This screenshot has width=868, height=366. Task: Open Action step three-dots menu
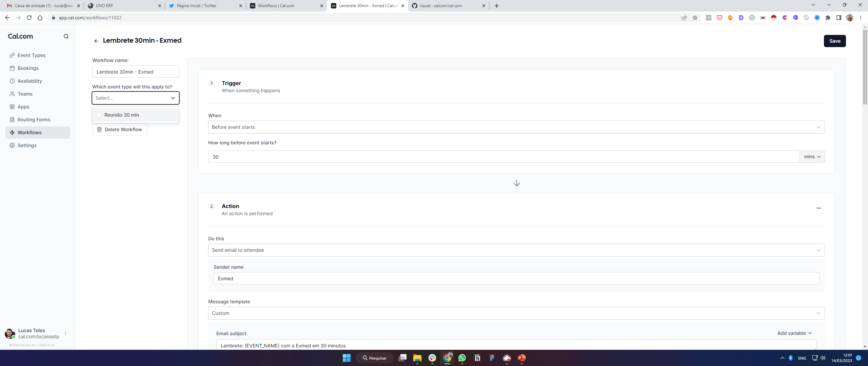point(818,208)
